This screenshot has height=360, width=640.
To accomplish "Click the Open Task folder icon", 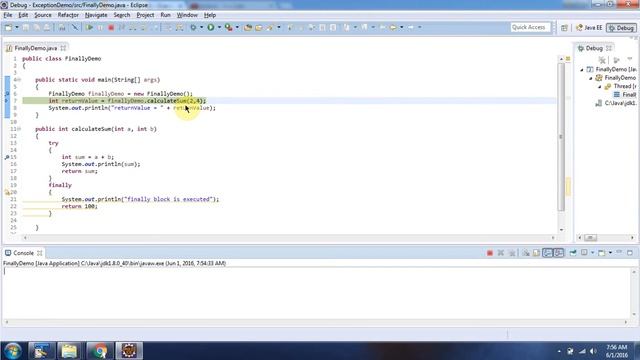I will pyautogui.click(x=259, y=27).
